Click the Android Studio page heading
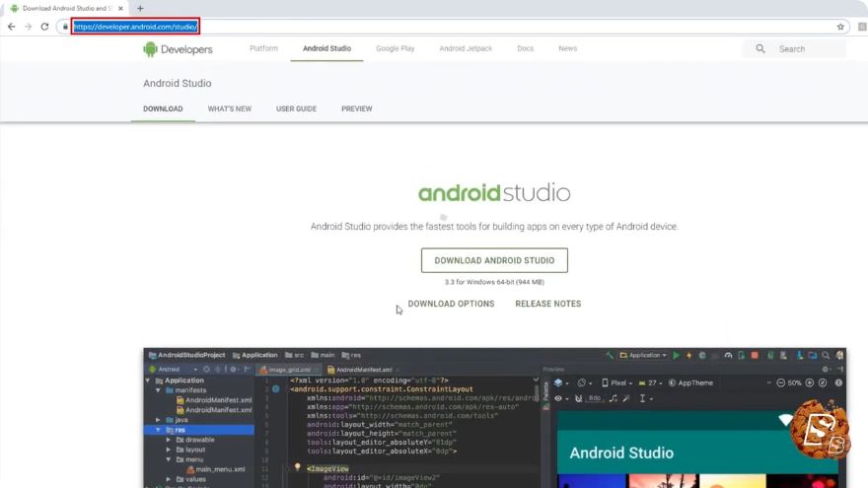The width and height of the screenshot is (868, 488). click(x=178, y=83)
